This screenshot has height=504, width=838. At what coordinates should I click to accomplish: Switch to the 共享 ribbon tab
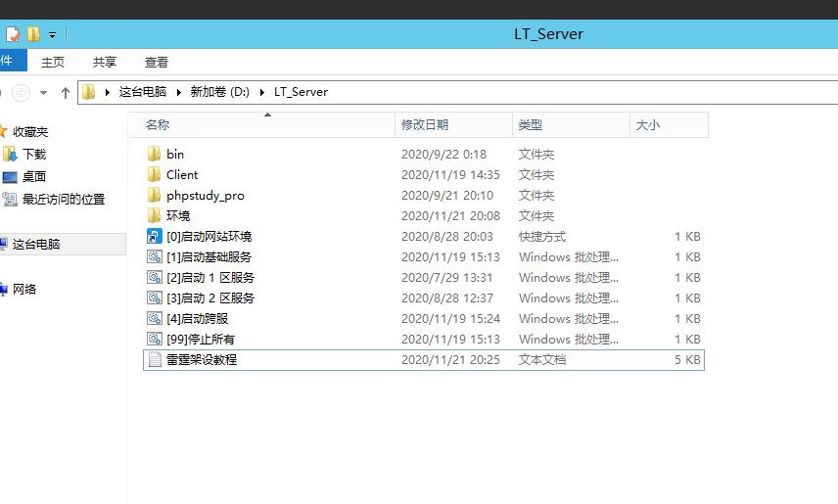pos(105,62)
